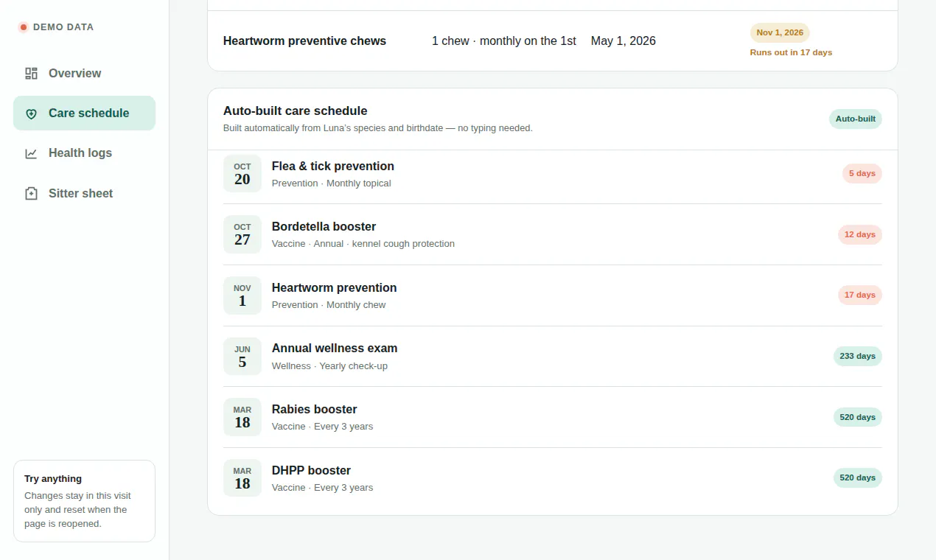Viewport: 936px width, 560px height.
Task: Click the 1 chew monthly dosage text
Action: point(504,41)
